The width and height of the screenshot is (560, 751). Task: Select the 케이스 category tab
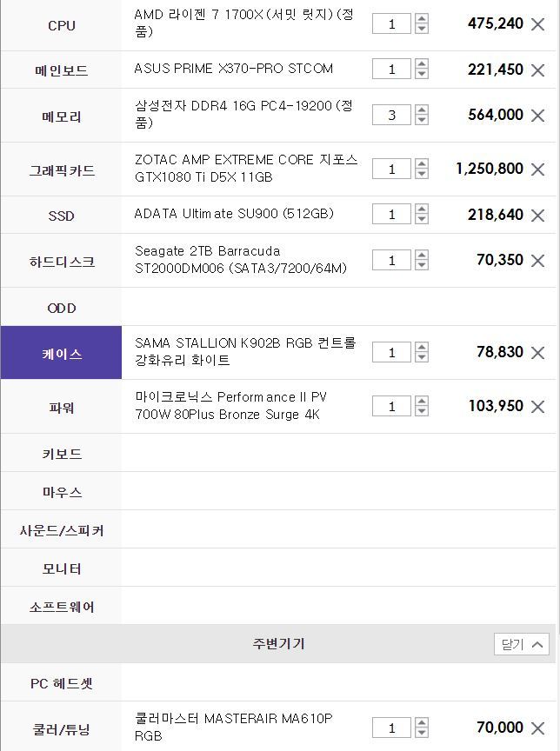point(62,353)
